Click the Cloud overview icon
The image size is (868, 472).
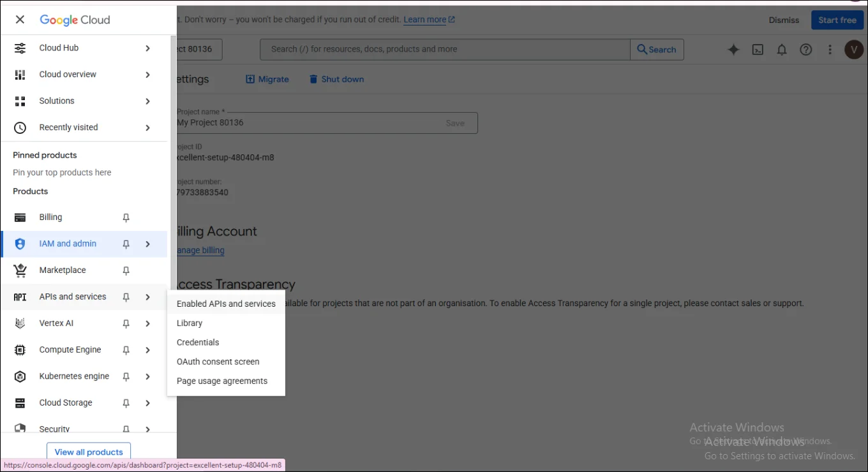[20, 75]
